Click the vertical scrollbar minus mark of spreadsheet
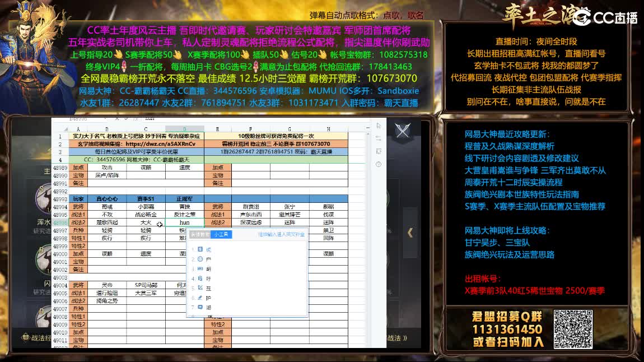 point(367,128)
